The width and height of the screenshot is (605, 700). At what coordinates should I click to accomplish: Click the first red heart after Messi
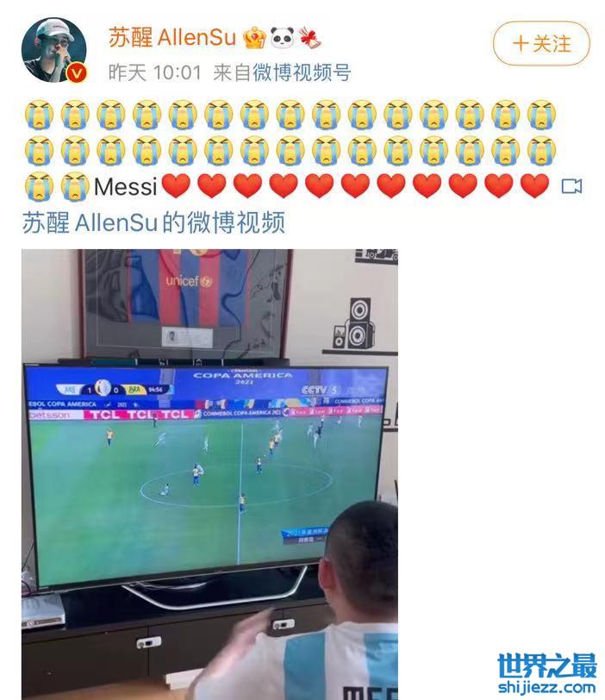176,186
